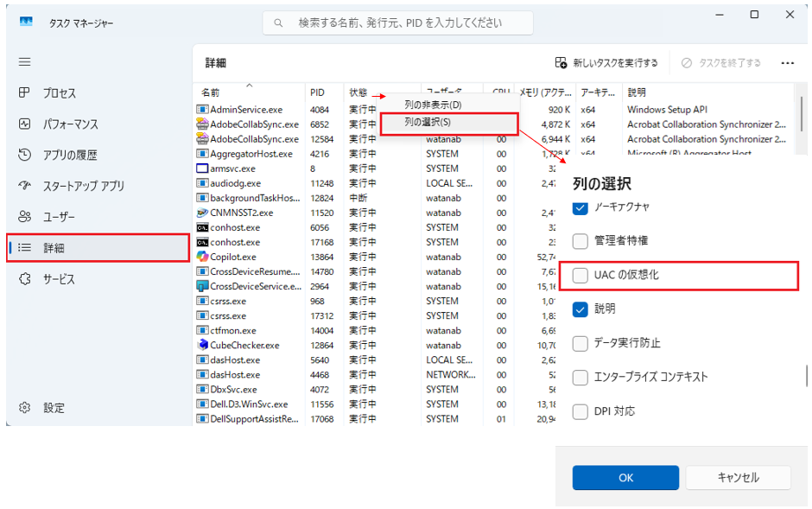Sort by the 状態 column header
The image size is (812, 509).
point(358,92)
